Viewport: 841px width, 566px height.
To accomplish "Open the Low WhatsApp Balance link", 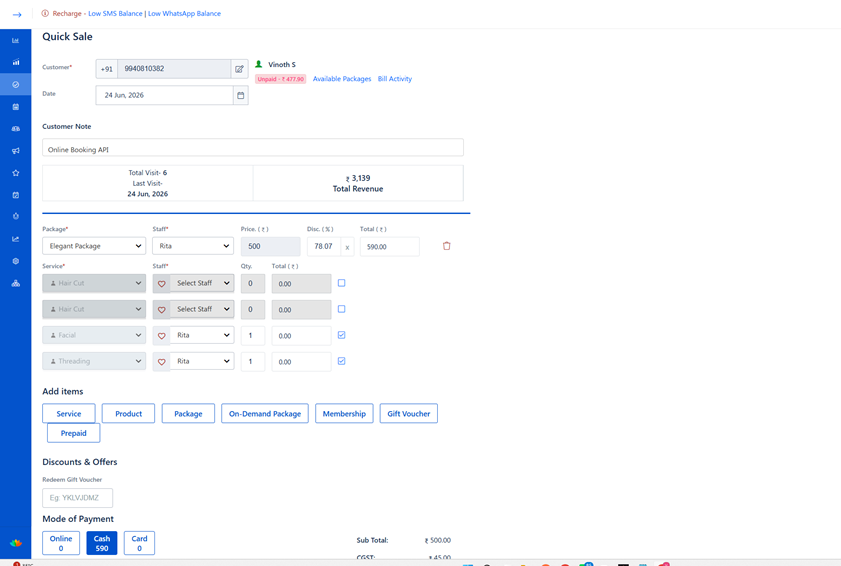I will point(184,13).
